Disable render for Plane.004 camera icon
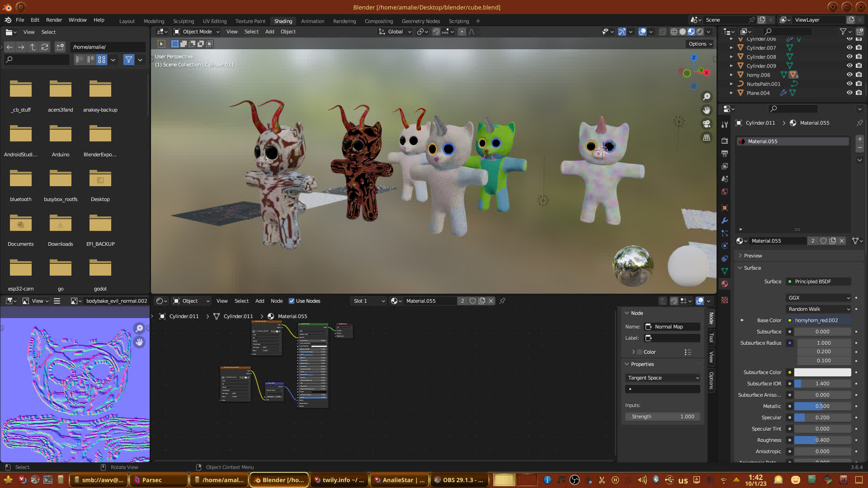Viewport: 868px width, 488px height. pyautogui.click(x=859, y=93)
